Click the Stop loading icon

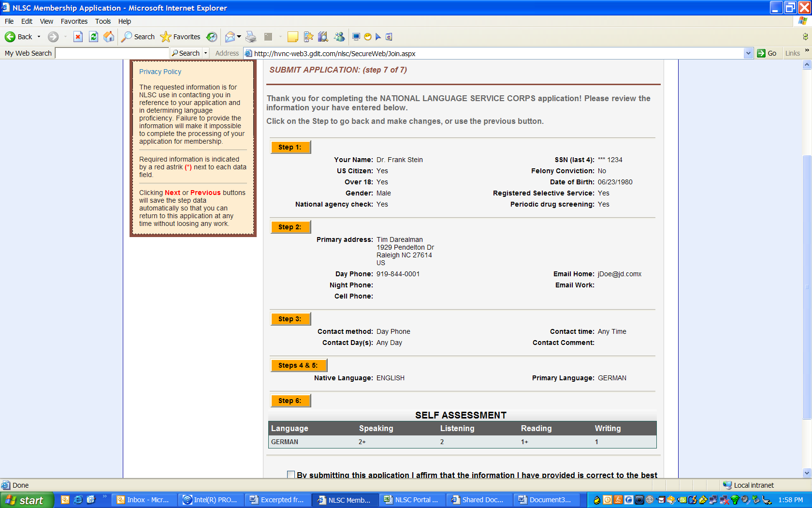coord(78,37)
